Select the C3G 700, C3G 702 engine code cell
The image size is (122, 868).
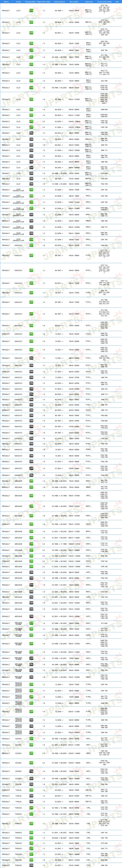[104, 808]
